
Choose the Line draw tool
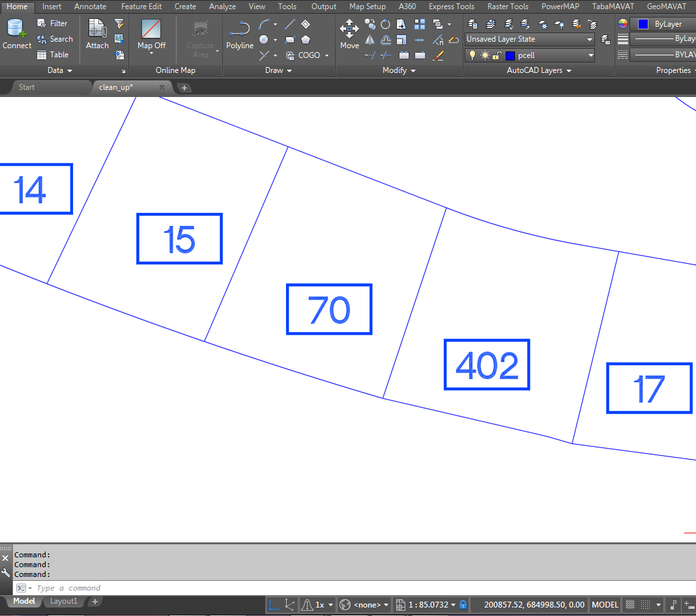(x=290, y=24)
